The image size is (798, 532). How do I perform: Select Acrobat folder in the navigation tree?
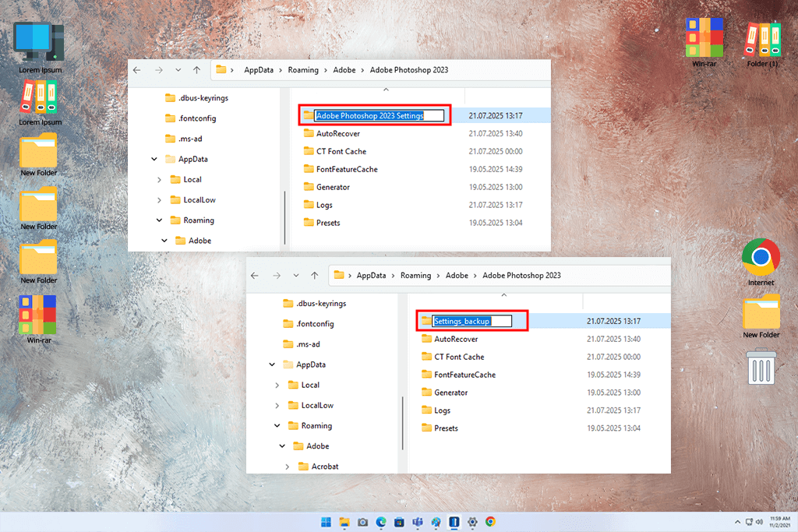point(319,467)
